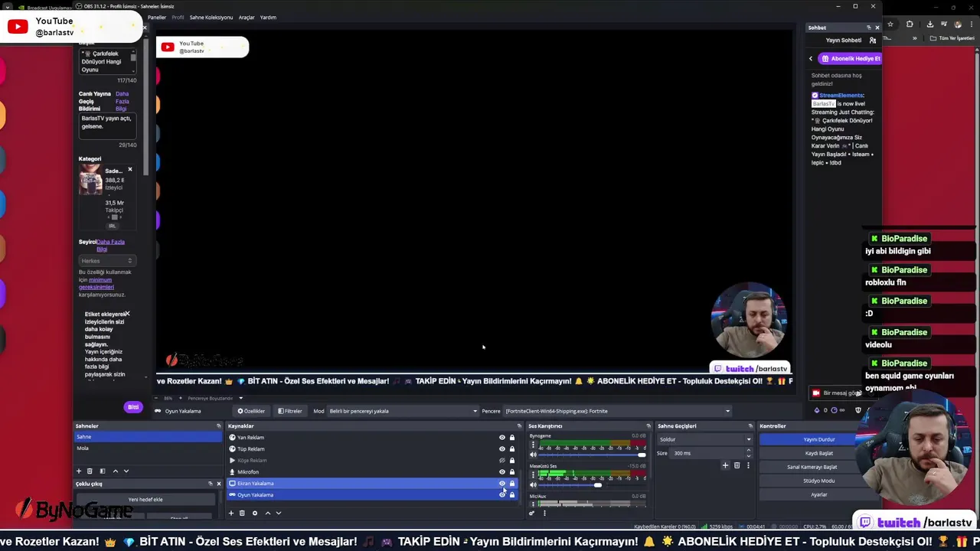Open Bynogame audio track options menu
Viewport: 980px width, 551px height.
tap(532, 445)
